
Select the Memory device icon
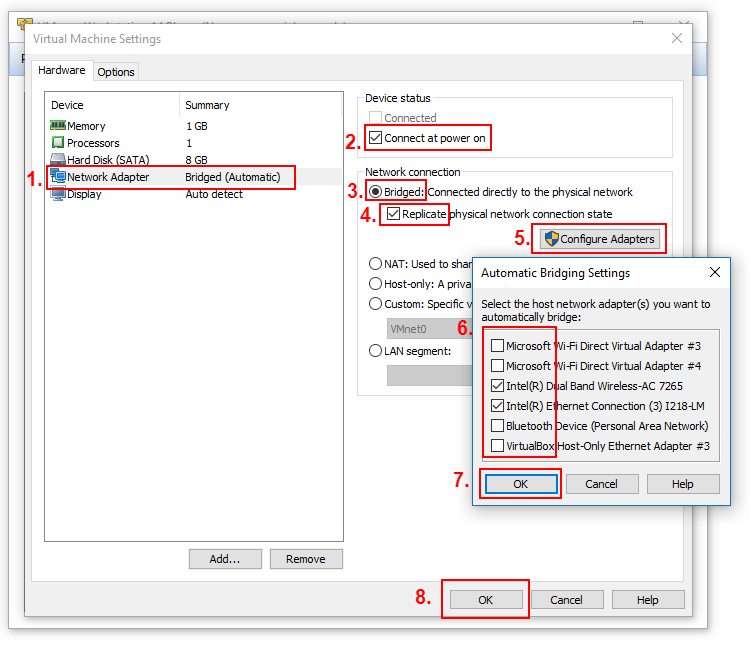pos(57,126)
